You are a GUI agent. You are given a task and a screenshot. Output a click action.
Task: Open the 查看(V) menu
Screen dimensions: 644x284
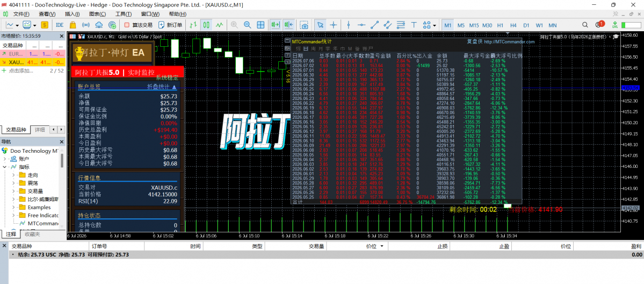coord(46,14)
